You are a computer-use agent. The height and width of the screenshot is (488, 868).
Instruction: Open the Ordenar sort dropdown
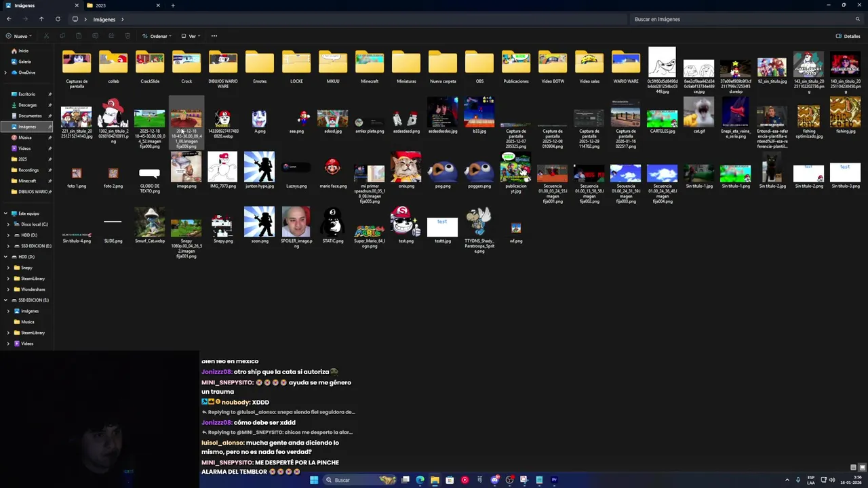point(157,36)
